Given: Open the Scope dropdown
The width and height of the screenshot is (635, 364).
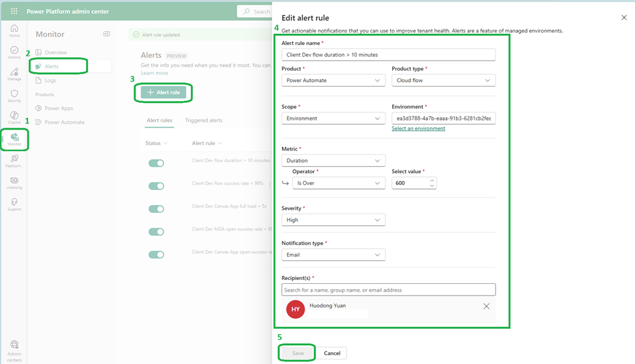Looking at the screenshot, I should click(x=333, y=119).
